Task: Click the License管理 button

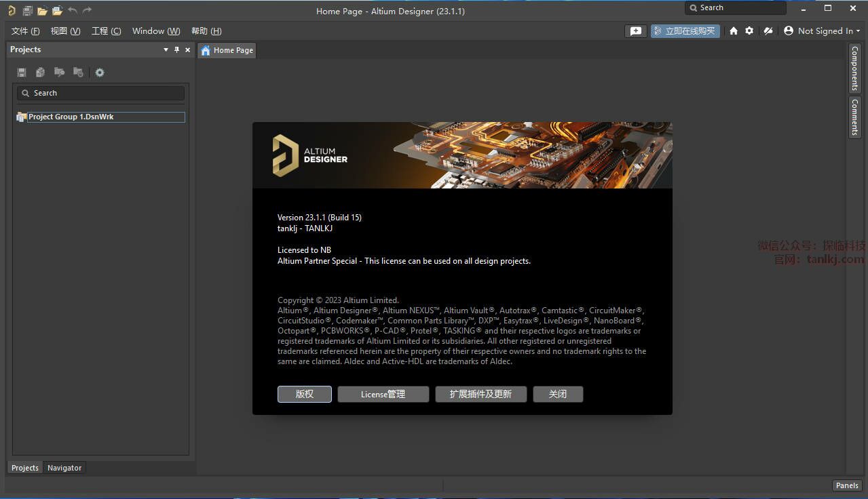Action: (383, 394)
